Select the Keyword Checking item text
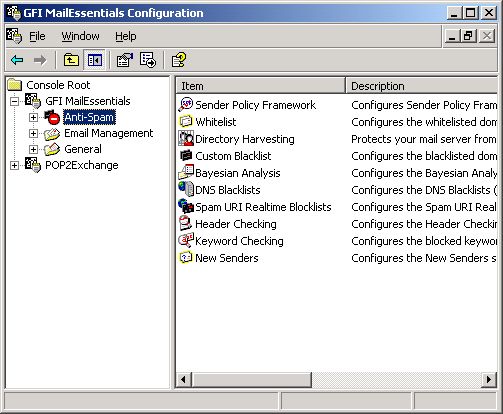Screen dimensions: 503x414 tap(239, 241)
